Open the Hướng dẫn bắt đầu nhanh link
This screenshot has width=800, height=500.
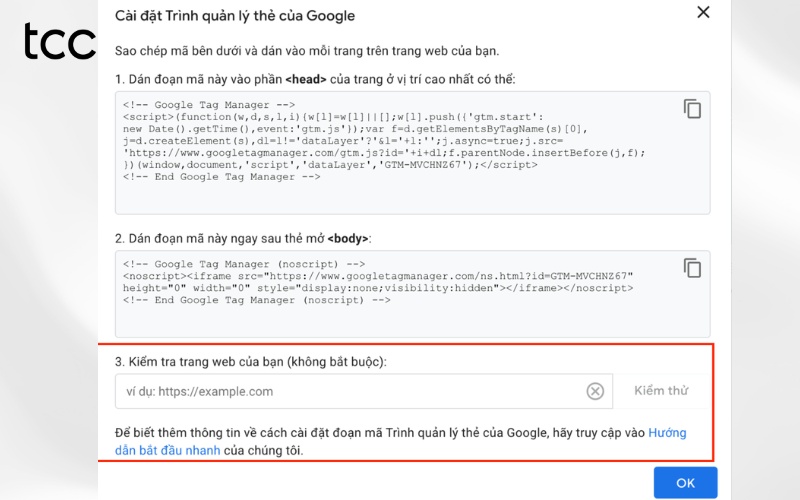pos(401,441)
